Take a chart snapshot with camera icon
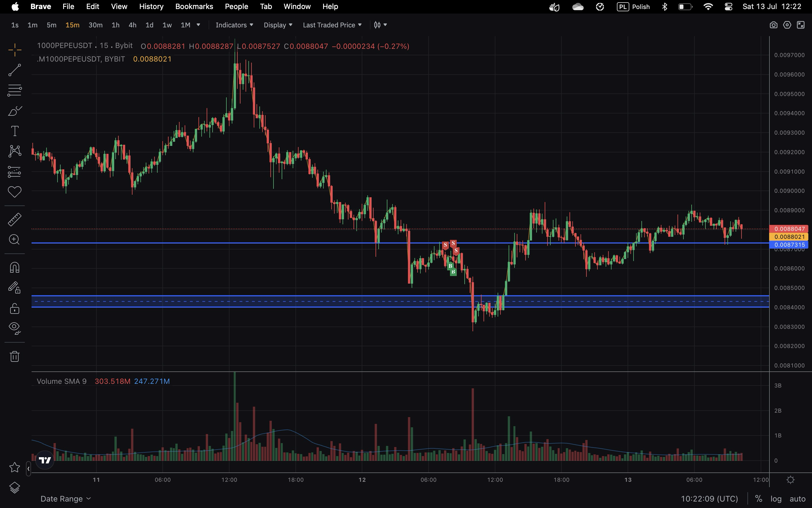The height and width of the screenshot is (508, 812). [773, 25]
